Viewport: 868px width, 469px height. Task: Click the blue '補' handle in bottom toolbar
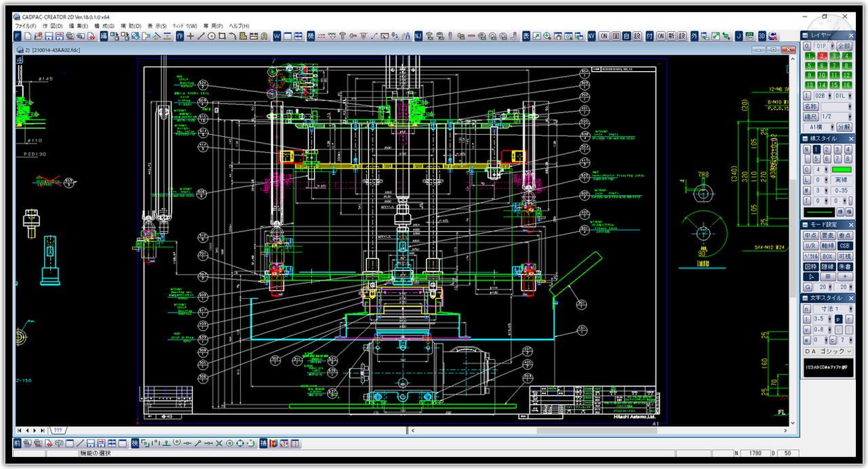click(x=263, y=443)
